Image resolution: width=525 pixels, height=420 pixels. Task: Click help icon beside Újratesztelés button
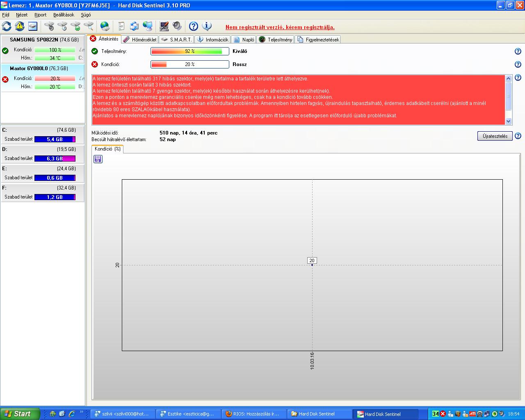point(518,136)
